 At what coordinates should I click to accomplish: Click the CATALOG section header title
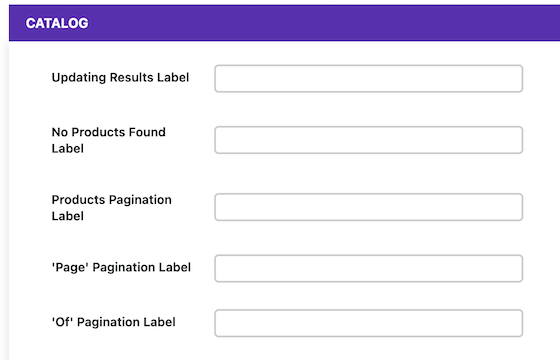pos(57,23)
